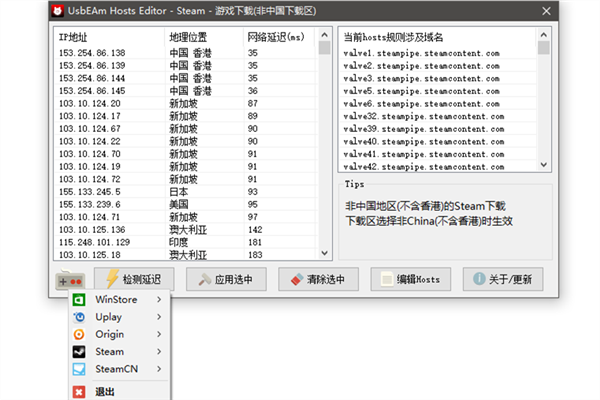Select IP row 103.10.124.70
The height and width of the screenshot is (400, 600).
(186, 154)
